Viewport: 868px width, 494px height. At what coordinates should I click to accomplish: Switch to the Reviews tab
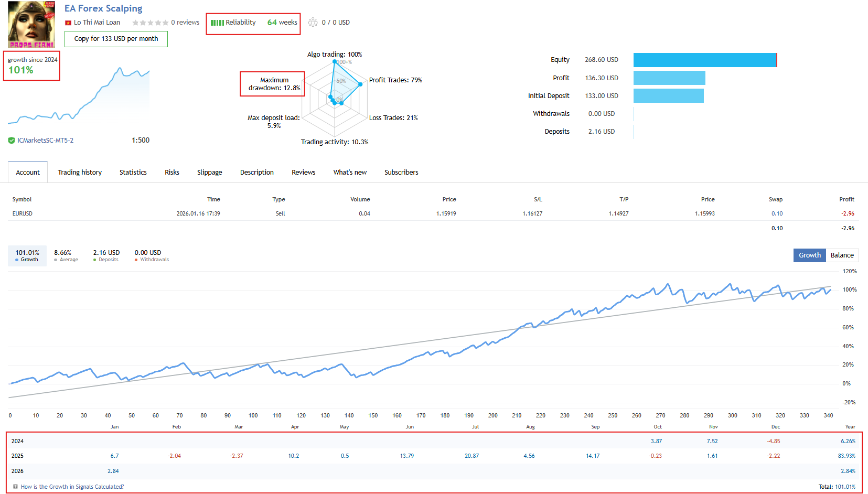point(304,172)
